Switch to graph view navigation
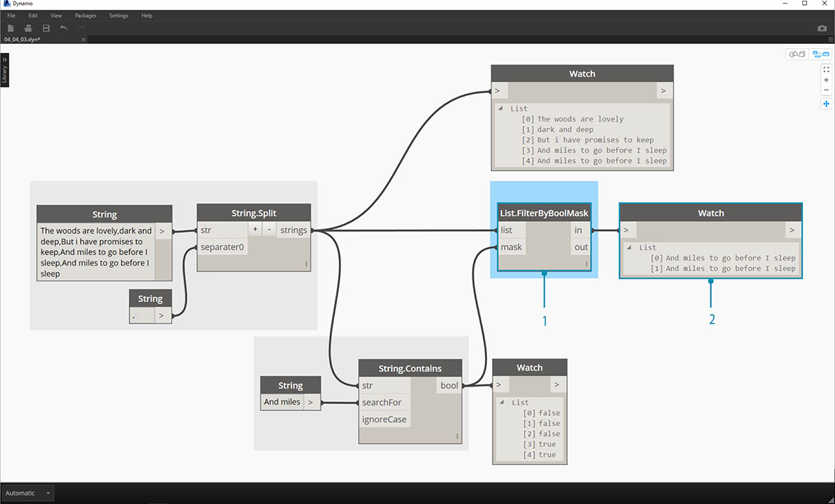Viewport: 835px width, 504px height. click(x=820, y=54)
